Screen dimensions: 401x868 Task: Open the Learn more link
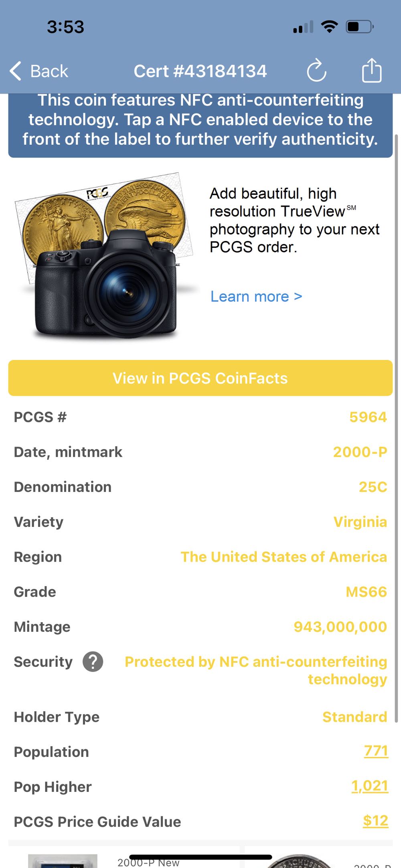tap(256, 297)
